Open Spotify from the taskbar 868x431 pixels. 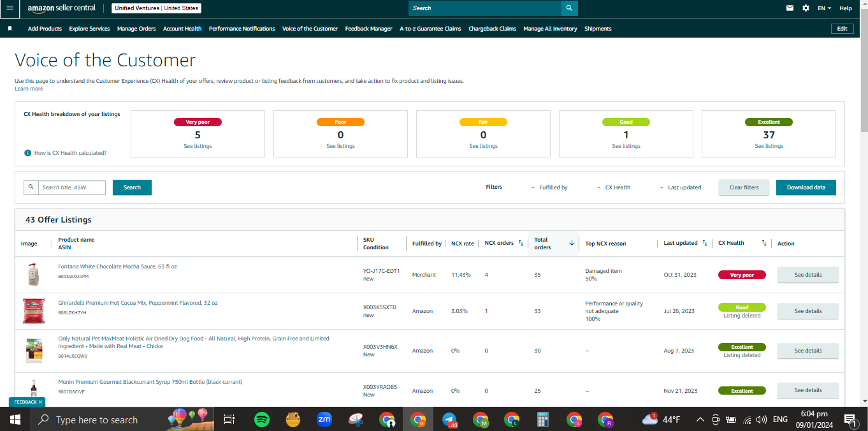tap(261, 420)
